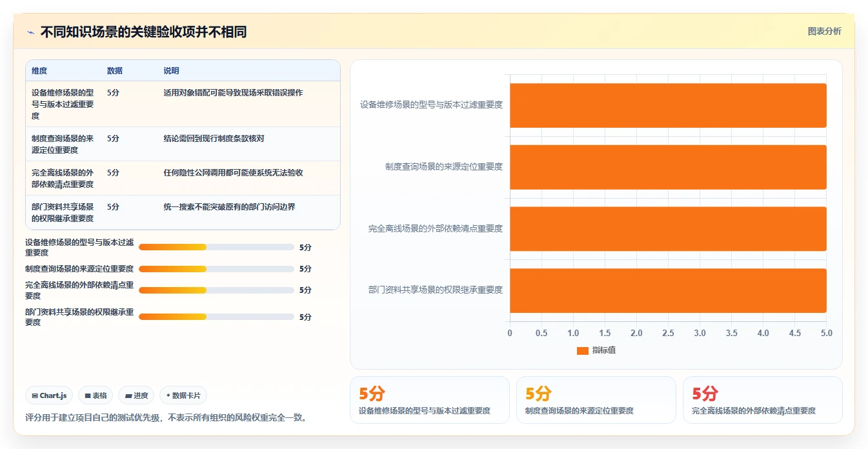The image size is (868, 449).
Task: Click chart bar for 制度查询场景的来源定位重要度
Action: click(668, 167)
